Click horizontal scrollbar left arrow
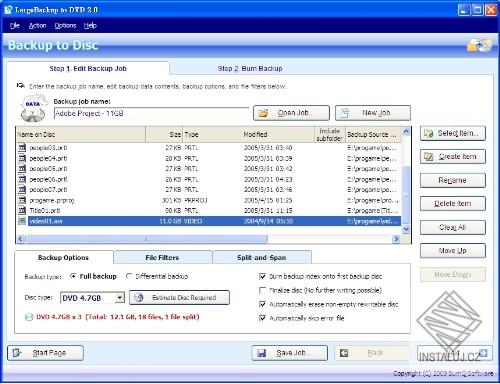 21,239
